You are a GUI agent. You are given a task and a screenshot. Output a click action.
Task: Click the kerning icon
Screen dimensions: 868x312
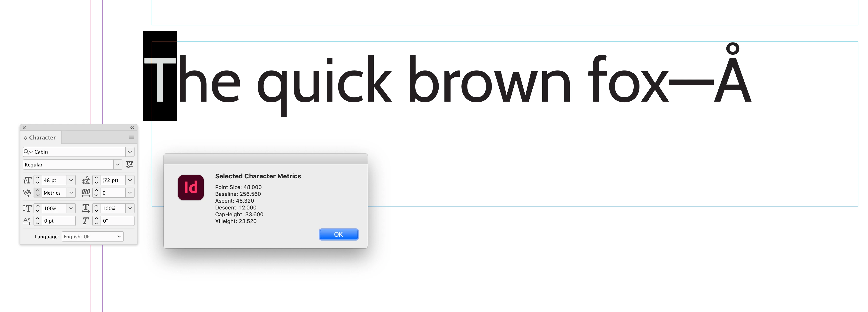(27, 193)
